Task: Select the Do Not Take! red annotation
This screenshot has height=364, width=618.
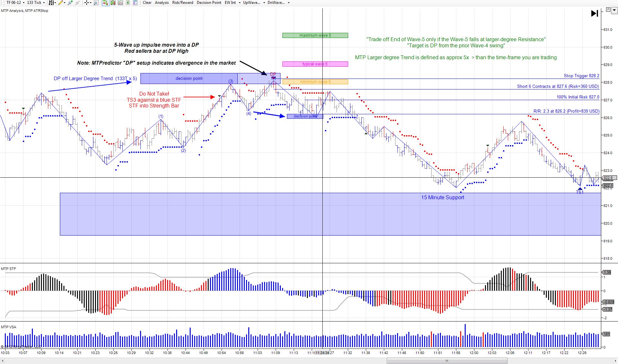Action: pyautogui.click(x=154, y=100)
